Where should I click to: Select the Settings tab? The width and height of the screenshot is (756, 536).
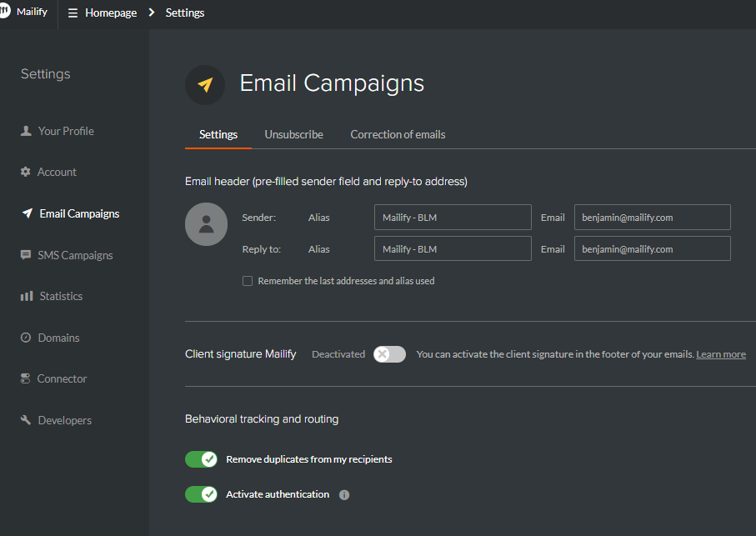pyautogui.click(x=218, y=134)
